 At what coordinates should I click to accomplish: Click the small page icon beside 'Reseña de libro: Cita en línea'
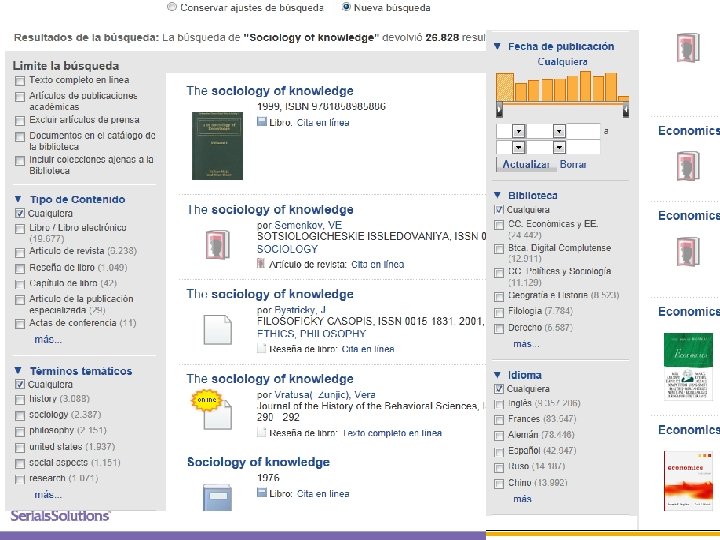(261, 348)
